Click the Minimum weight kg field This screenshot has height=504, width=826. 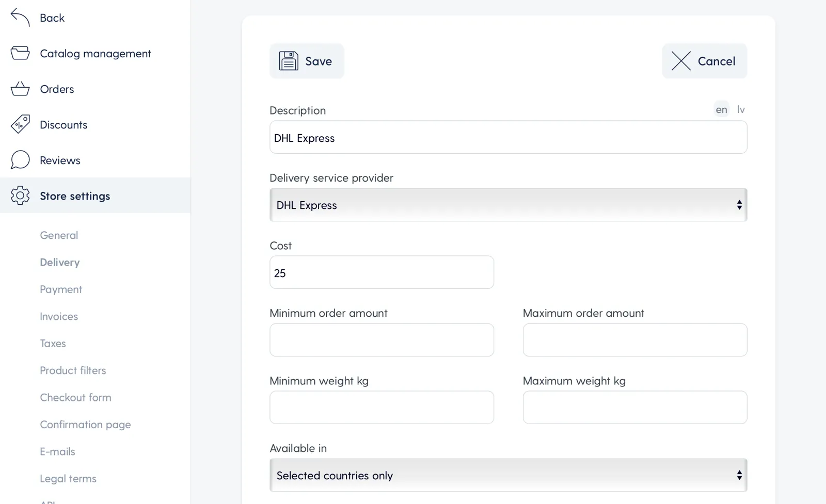click(382, 408)
